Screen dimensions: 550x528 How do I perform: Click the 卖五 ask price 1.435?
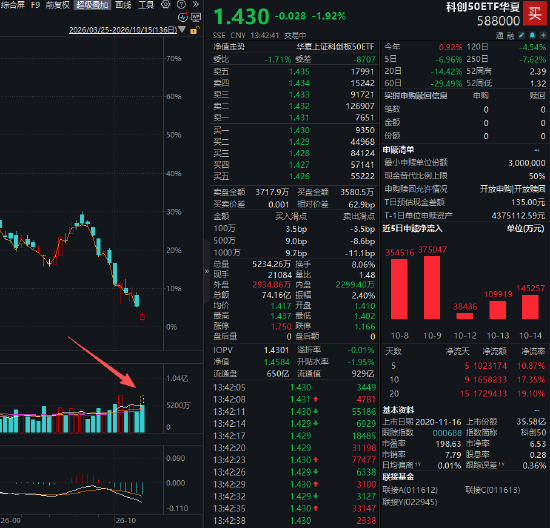click(x=299, y=72)
